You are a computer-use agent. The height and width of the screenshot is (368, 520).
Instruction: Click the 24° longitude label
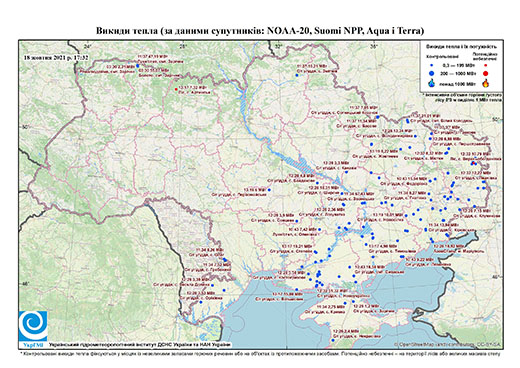(x=88, y=46)
